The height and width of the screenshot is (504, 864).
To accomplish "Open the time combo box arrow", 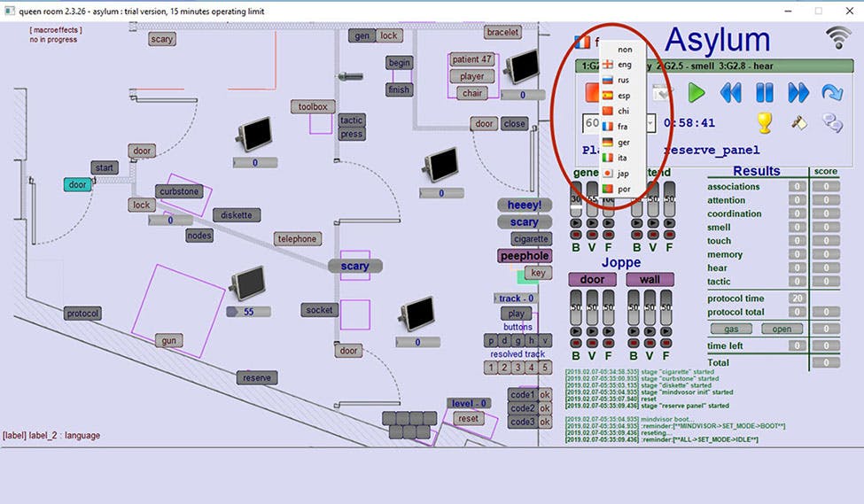I will pos(650,123).
